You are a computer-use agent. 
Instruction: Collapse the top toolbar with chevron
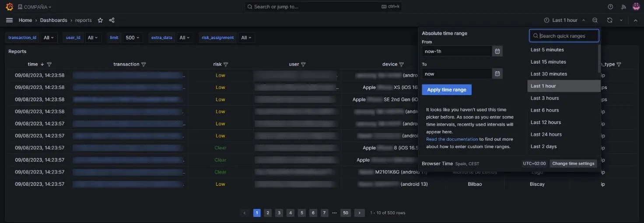(635, 20)
